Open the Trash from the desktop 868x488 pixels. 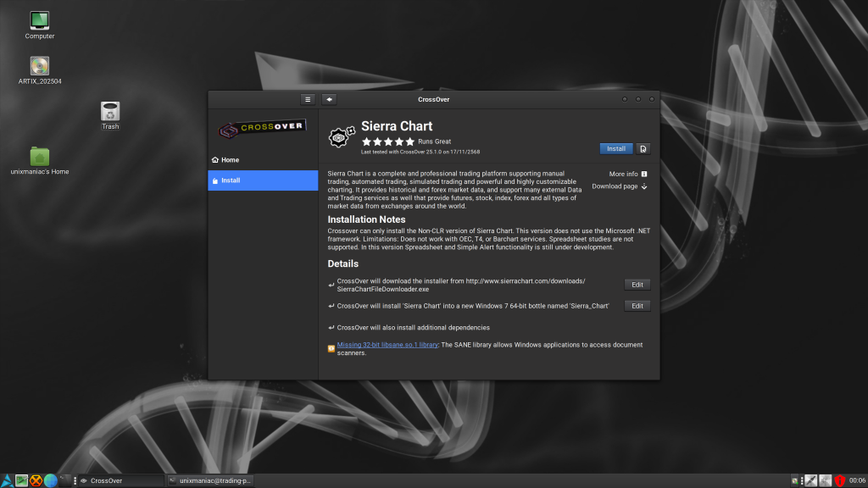109,110
